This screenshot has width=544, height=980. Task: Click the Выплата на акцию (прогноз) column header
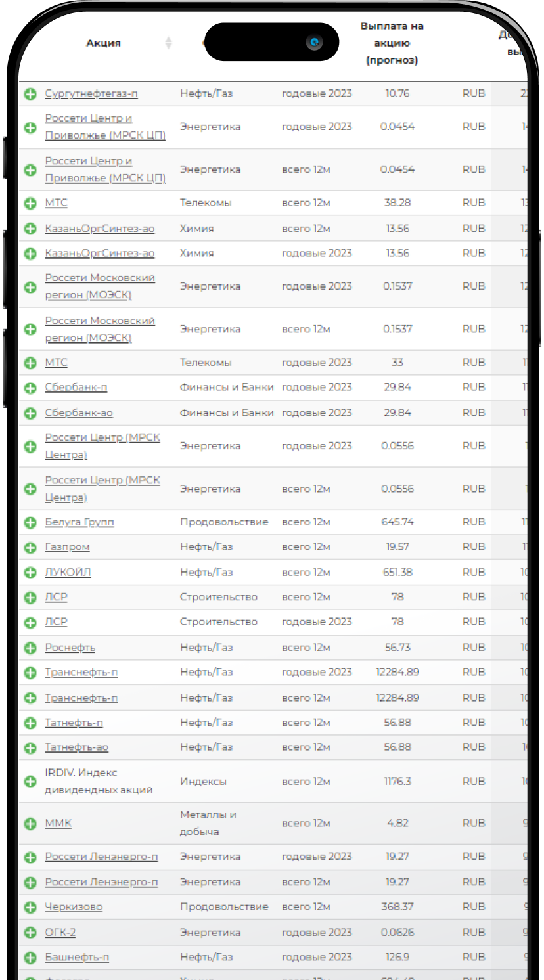pyautogui.click(x=392, y=43)
